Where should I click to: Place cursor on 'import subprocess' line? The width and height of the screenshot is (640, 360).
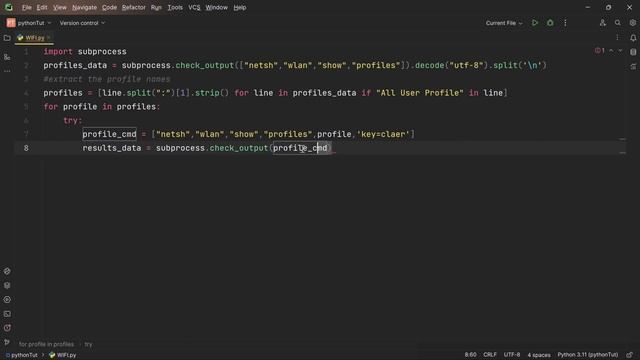[85, 52]
